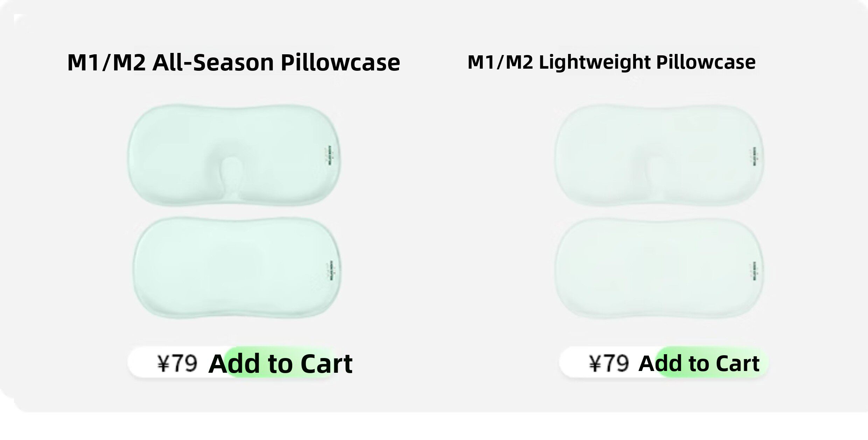Click the ¥79 price under Lightweight Pillowcase
The height and width of the screenshot is (440, 868).
tap(609, 363)
